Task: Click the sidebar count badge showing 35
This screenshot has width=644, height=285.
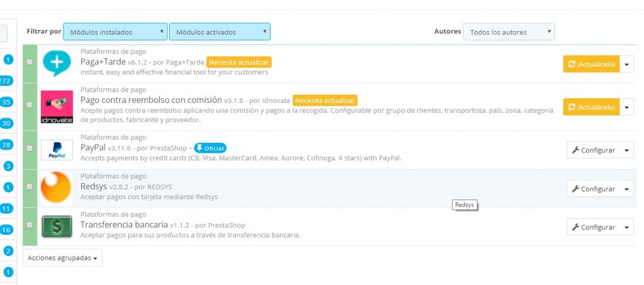Action: click(x=6, y=102)
